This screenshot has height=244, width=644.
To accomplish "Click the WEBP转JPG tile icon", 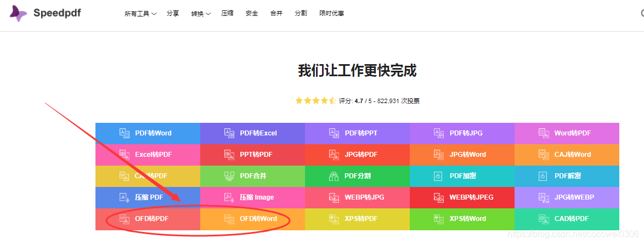I will 334,197.
